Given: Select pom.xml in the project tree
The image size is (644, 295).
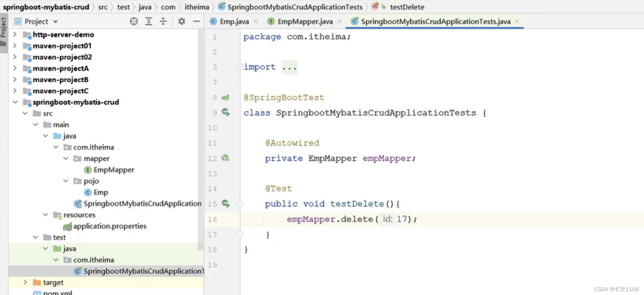Looking at the screenshot, I should 57,293.
